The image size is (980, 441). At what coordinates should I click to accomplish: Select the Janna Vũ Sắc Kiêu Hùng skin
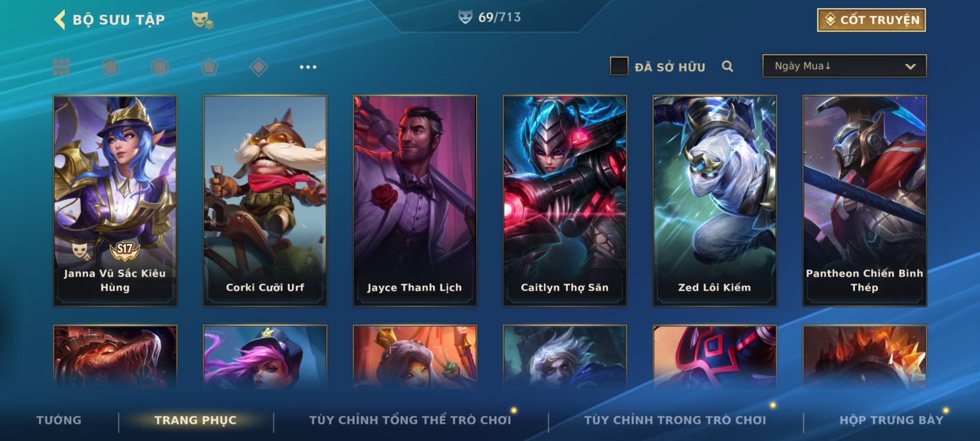pyautogui.click(x=115, y=200)
